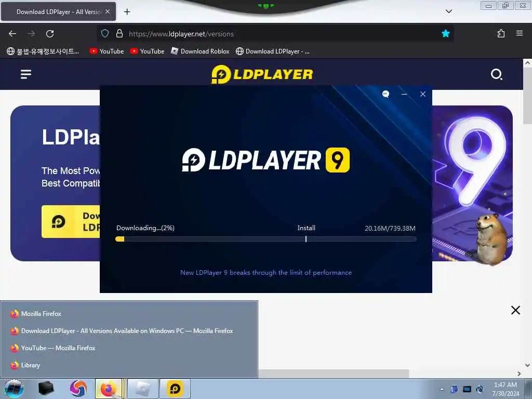Viewport: 532px width, 399px height.
Task: Click the forward navigation arrow
Action: coord(31,34)
